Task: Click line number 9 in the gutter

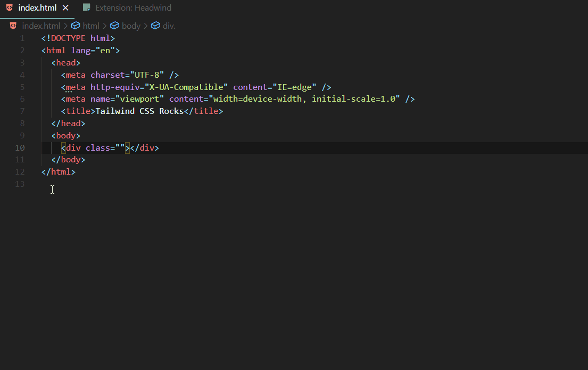Action: point(22,135)
